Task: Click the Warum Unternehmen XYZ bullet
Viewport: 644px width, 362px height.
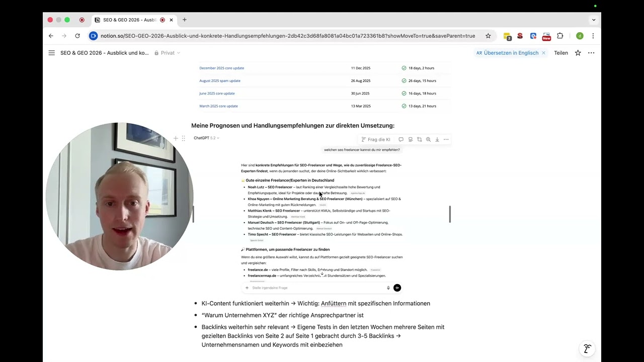Action: pos(282,315)
